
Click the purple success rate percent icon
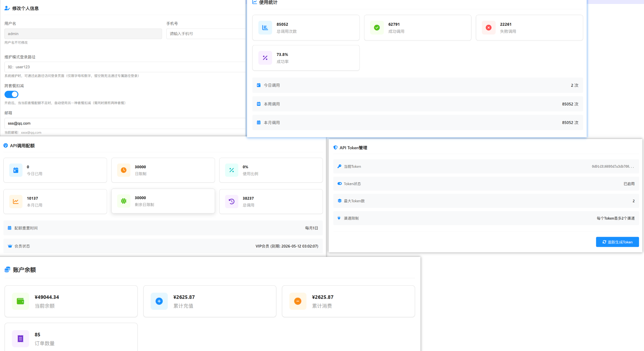point(265,58)
